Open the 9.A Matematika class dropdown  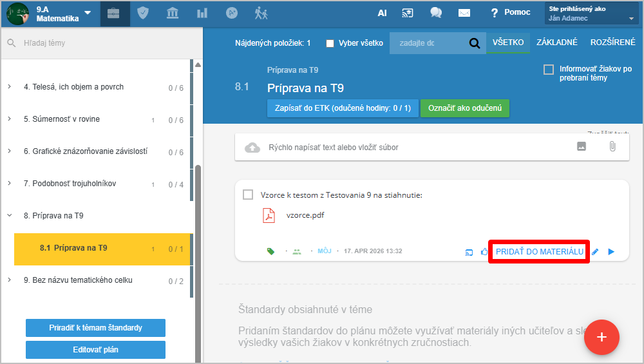click(88, 14)
